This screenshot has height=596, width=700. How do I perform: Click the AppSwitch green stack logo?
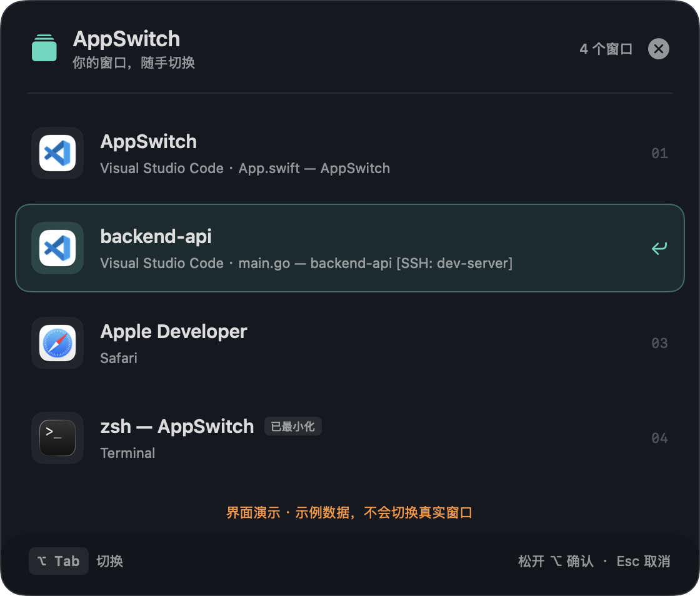point(44,47)
